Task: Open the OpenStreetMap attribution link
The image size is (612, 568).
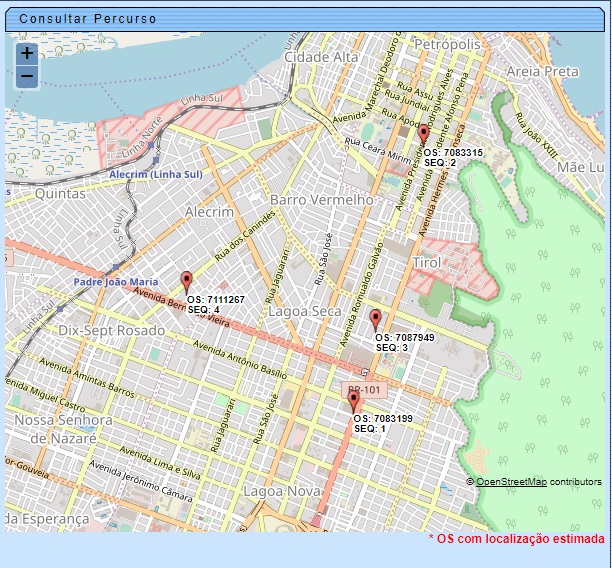Action: coord(510,482)
